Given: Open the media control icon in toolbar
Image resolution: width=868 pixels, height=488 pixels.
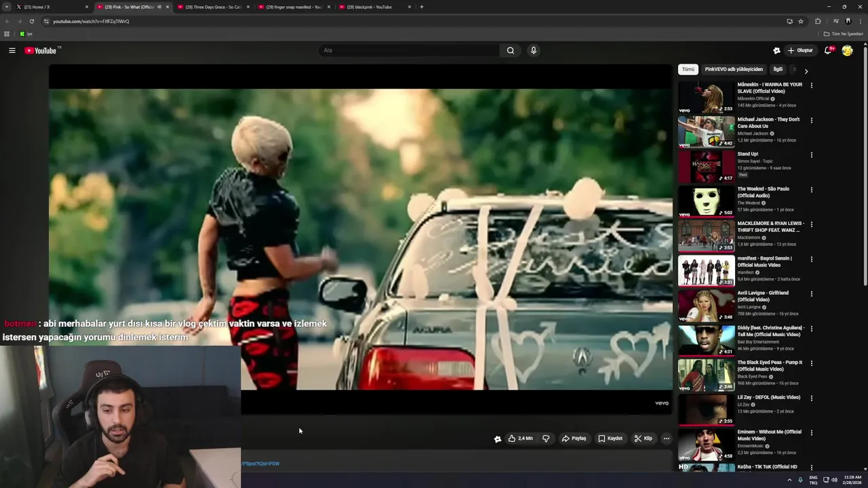Looking at the screenshot, I should 835,21.
